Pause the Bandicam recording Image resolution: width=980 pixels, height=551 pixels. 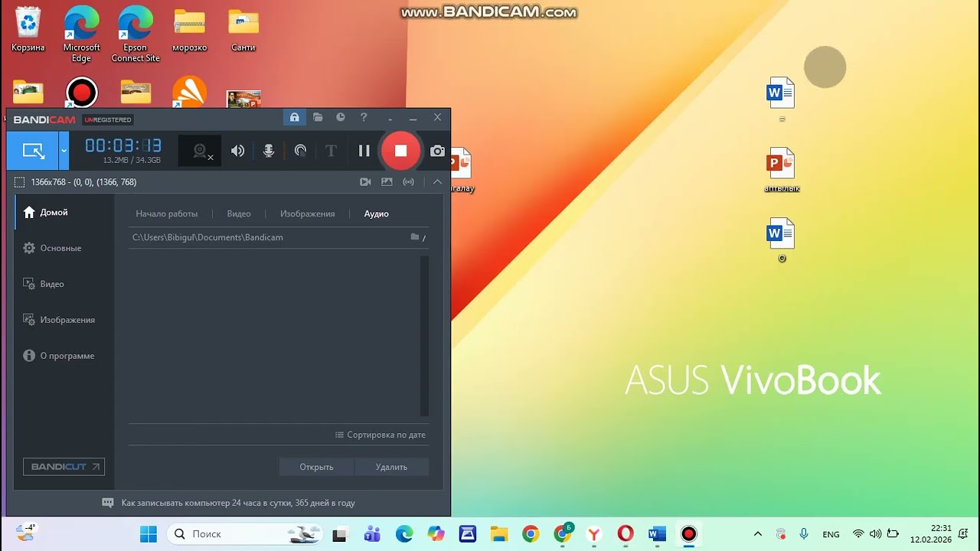point(364,151)
